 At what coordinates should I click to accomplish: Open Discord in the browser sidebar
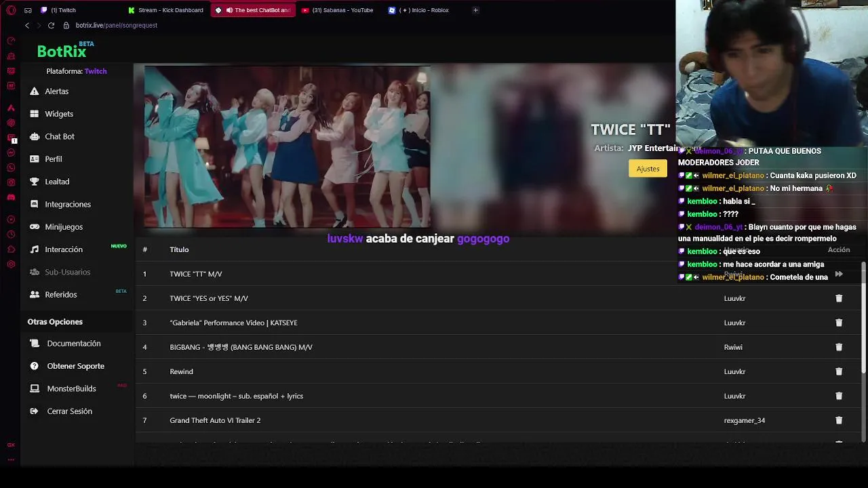click(x=11, y=197)
